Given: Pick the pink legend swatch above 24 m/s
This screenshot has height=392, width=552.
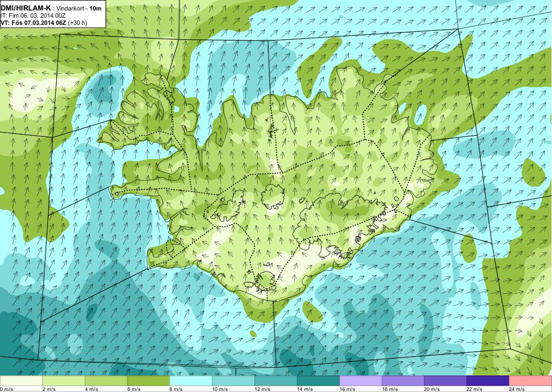Looking at the screenshot, I should 530,381.
